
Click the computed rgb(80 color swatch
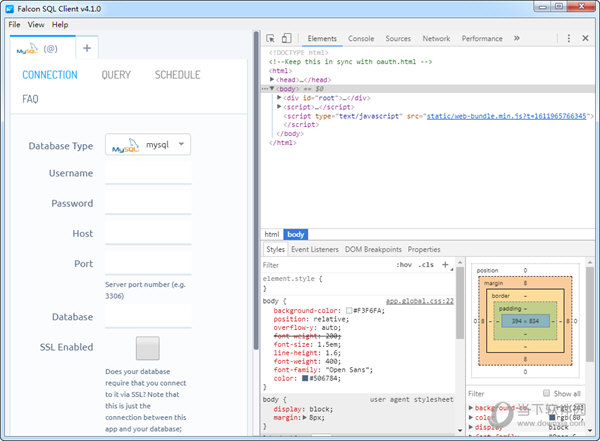click(x=552, y=417)
